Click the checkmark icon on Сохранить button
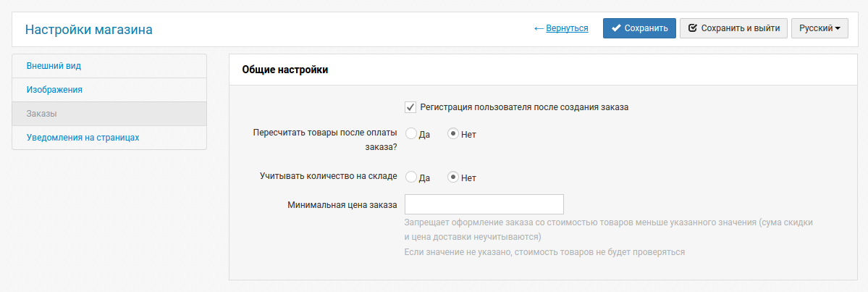868x292 pixels. (615, 28)
